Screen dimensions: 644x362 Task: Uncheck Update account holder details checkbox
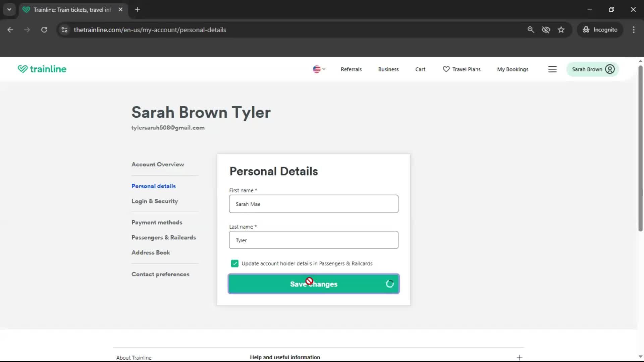234,263
